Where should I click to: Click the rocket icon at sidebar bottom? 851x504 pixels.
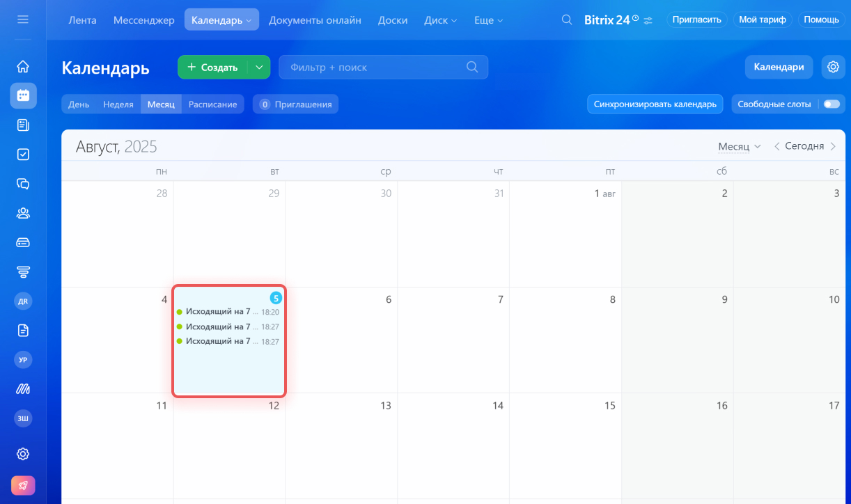[23, 485]
